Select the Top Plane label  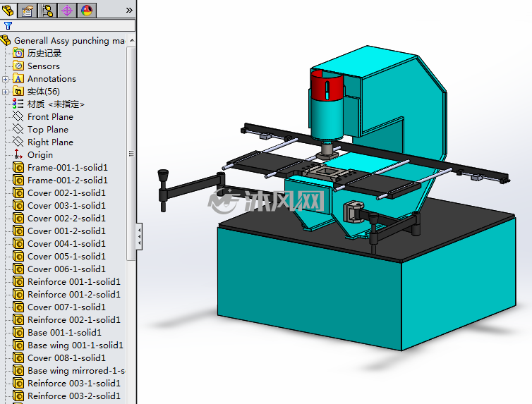(48, 130)
